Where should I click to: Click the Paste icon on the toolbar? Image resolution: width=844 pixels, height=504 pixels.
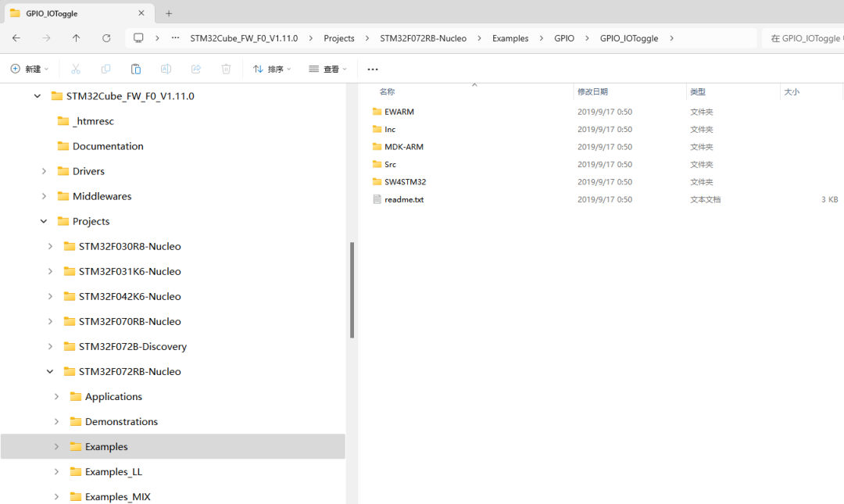[135, 69]
